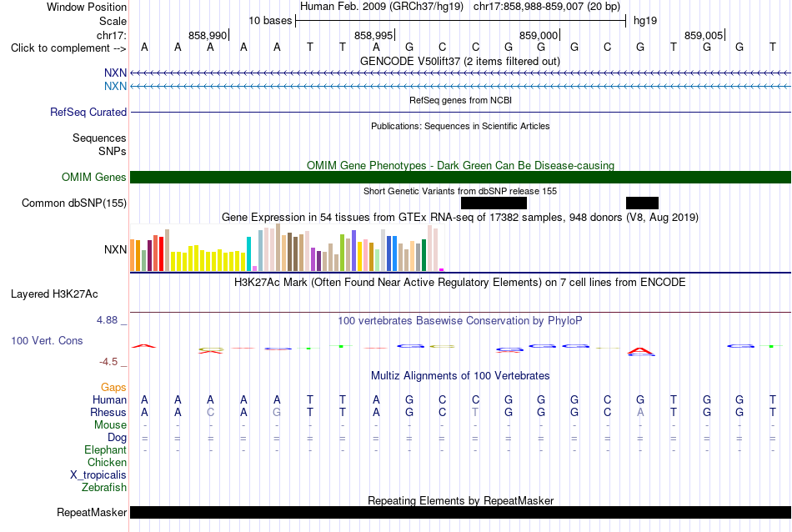Open the 'RefSeq genes from NCBI' track title
This screenshot has height=532, width=792.
coord(460,100)
